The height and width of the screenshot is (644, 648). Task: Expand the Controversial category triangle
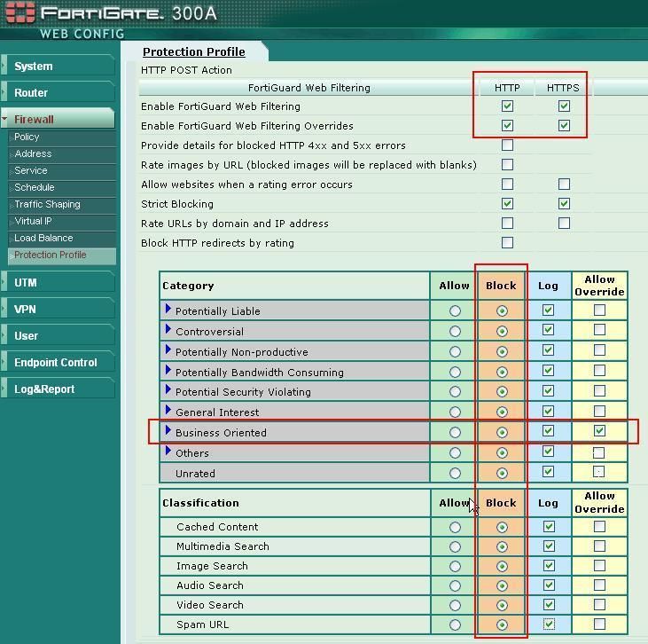tap(168, 329)
